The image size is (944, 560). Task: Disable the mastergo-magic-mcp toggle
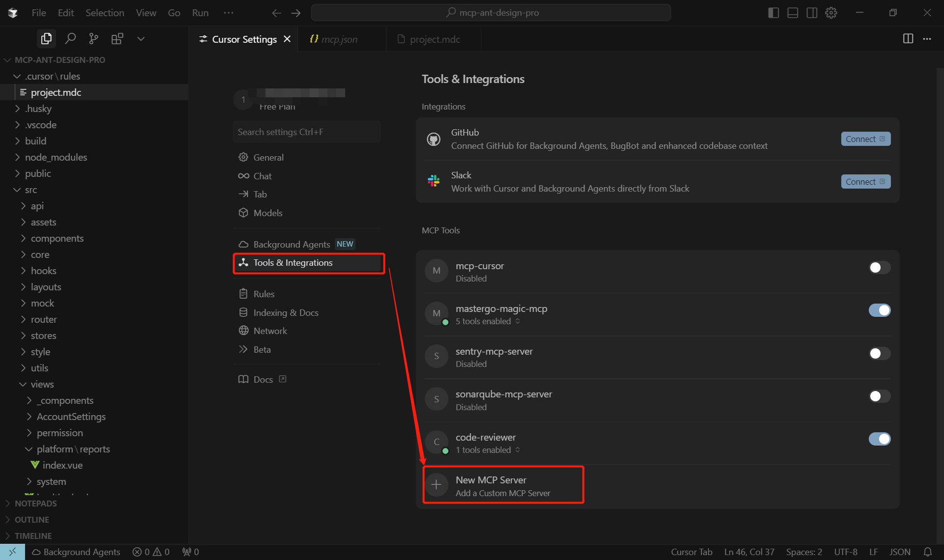(880, 310)
